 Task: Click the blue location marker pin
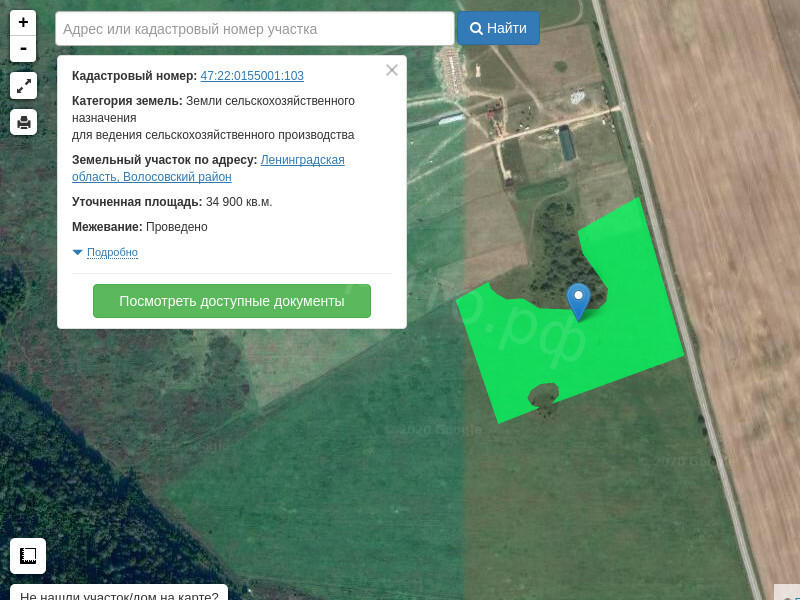pos(578,299)
